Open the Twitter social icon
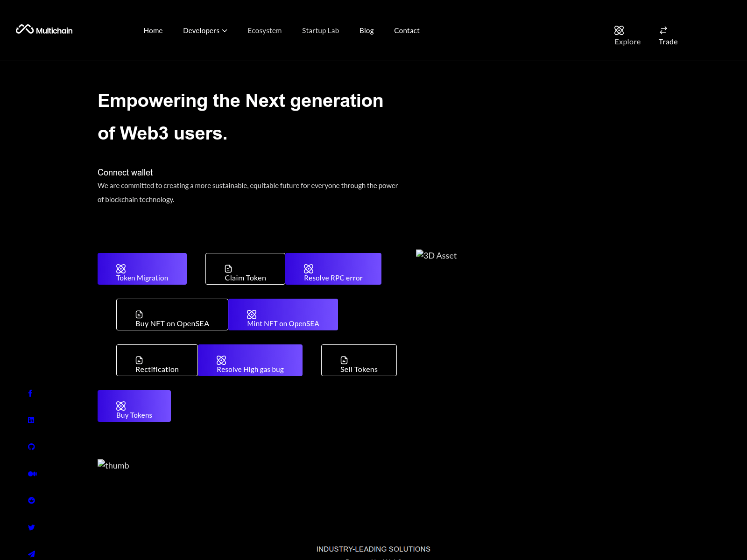 click(31, 527)
